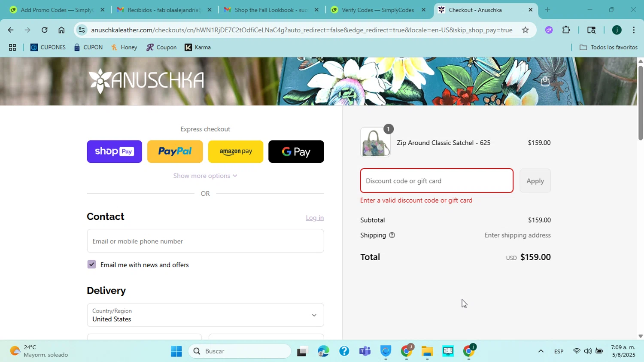This screenshot has width=644, height=362.
Task: Open the tab search side panel icon
Action: [x=591, y=30]
